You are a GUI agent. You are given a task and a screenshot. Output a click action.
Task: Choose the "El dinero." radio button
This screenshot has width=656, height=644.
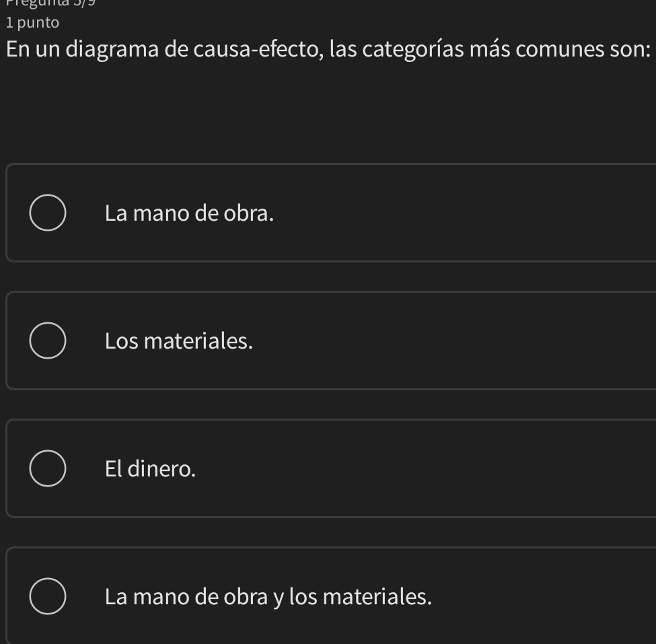coord(48,468)
